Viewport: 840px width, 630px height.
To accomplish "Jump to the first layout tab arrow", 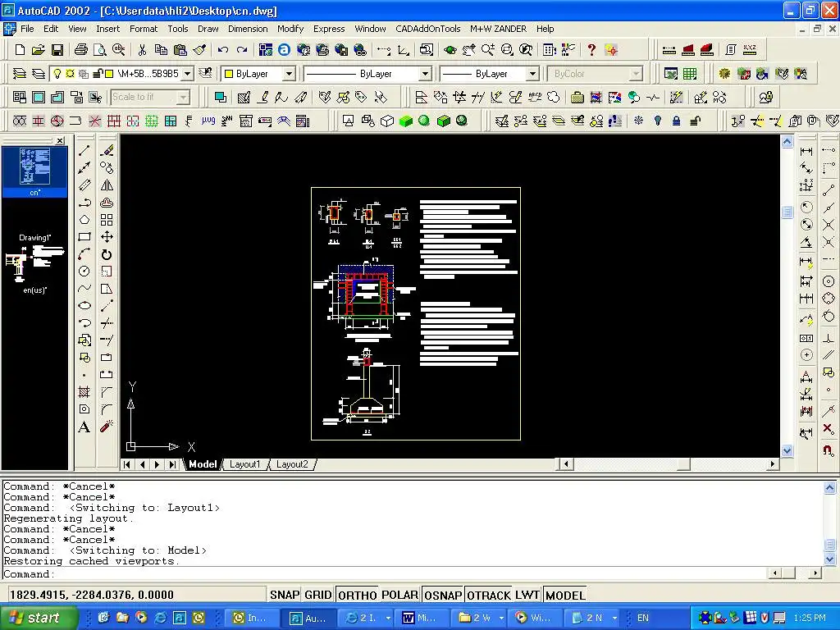I will click(x=127, y=464).
